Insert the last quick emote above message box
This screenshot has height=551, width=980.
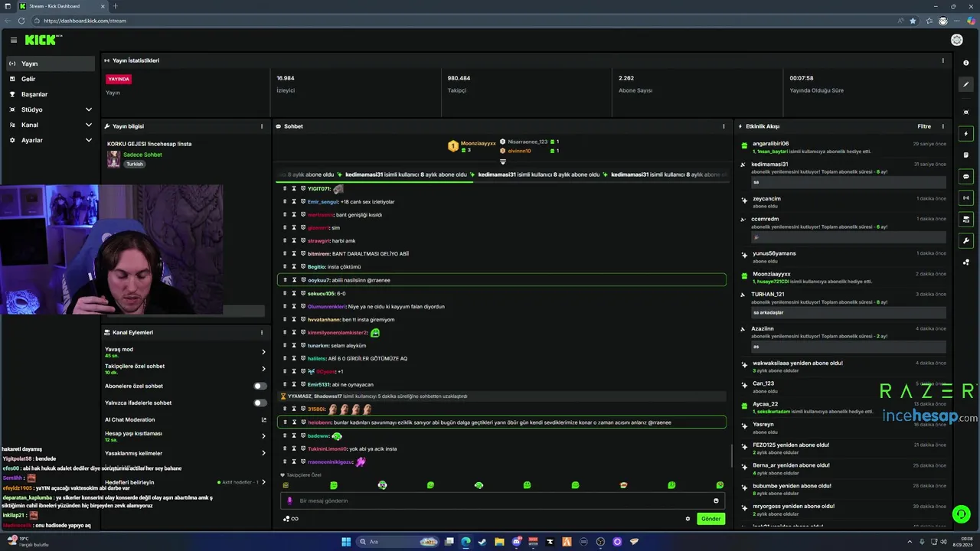720,485
